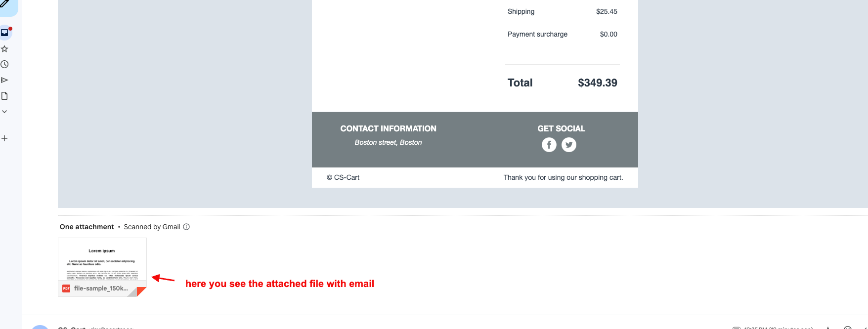
Task: Click the CONTACT INFORMATION heading
Action: point(388,128)
